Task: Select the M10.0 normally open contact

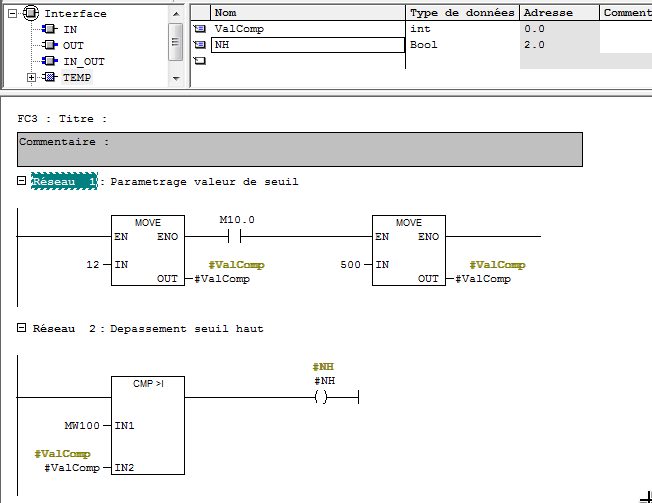Action: (x=236, y=237)
